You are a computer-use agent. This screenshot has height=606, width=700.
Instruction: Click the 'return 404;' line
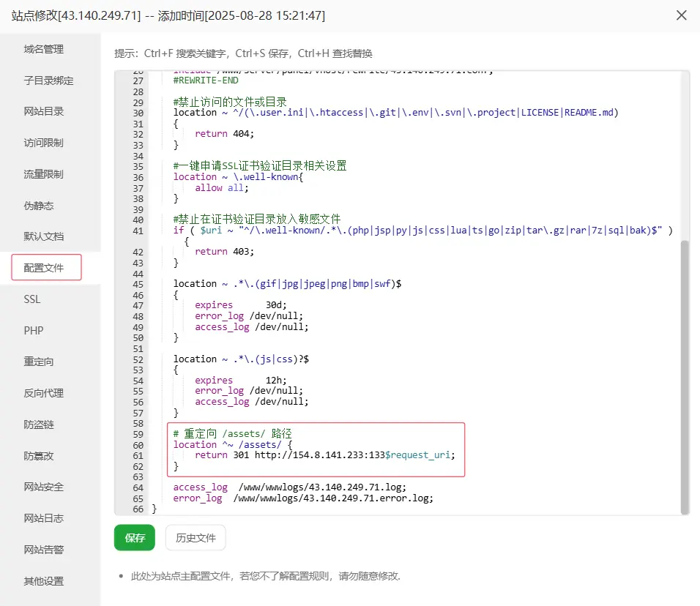(x=224, y=134)
